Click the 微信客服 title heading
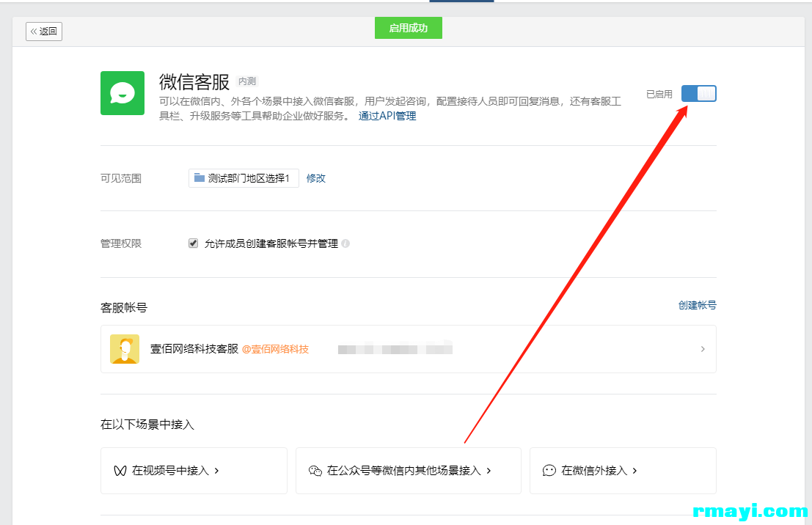 point(194,82)
